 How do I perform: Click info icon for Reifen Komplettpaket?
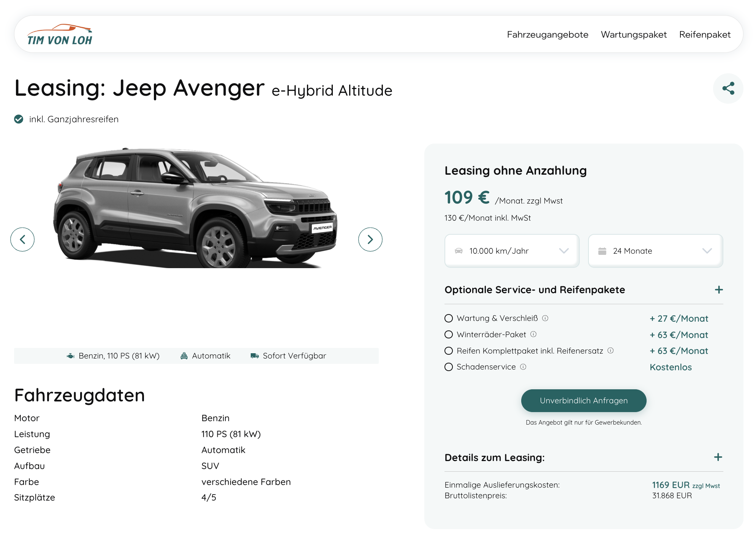tap(610, 351)
